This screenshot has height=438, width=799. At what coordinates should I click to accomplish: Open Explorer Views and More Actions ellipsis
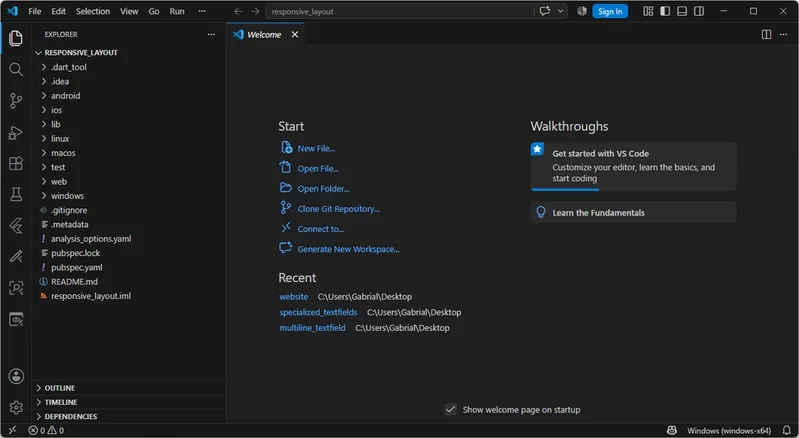[x=211, y=35]
